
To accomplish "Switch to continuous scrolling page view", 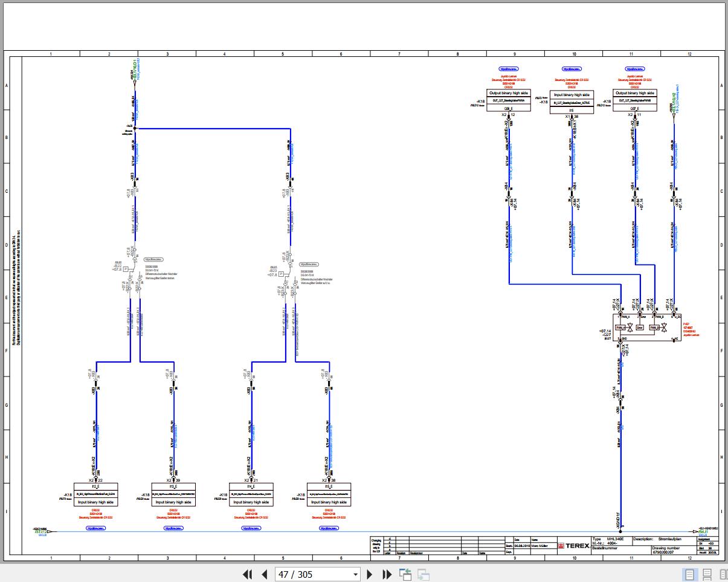I will click(x=707, y=574).
